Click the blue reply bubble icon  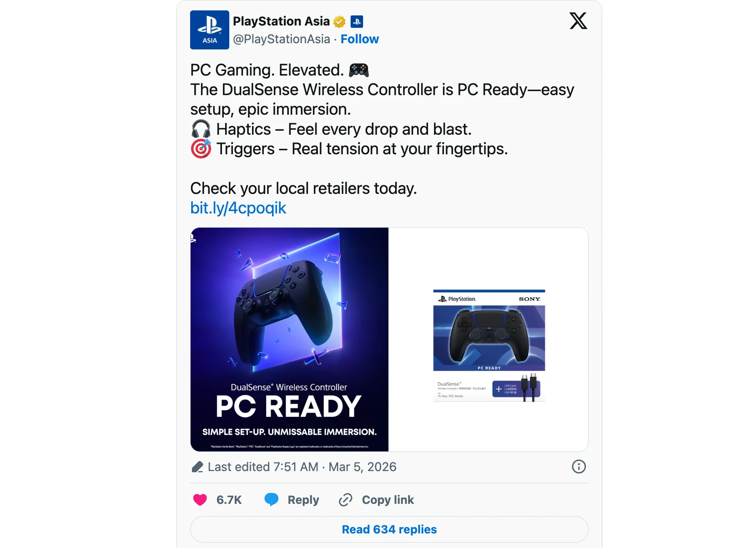click(272, 500)
